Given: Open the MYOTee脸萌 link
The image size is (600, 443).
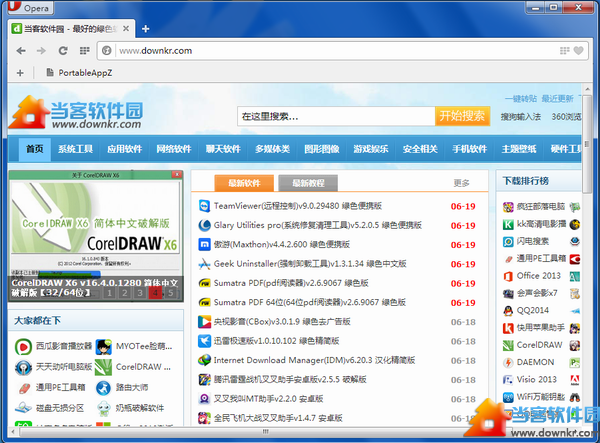Looking at the screenshot, I should coord(144,346).
